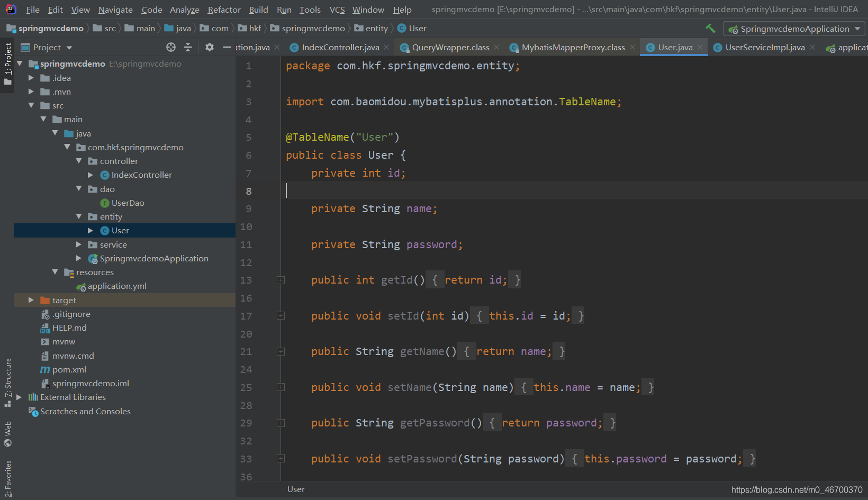The height and width of the screenshot is (500, 868).
Task: Expand External Libraries node
Action: tap(19, 397)
